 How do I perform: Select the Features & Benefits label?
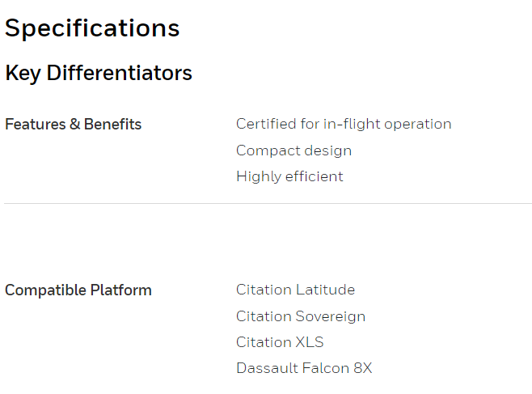coord(73,125)
